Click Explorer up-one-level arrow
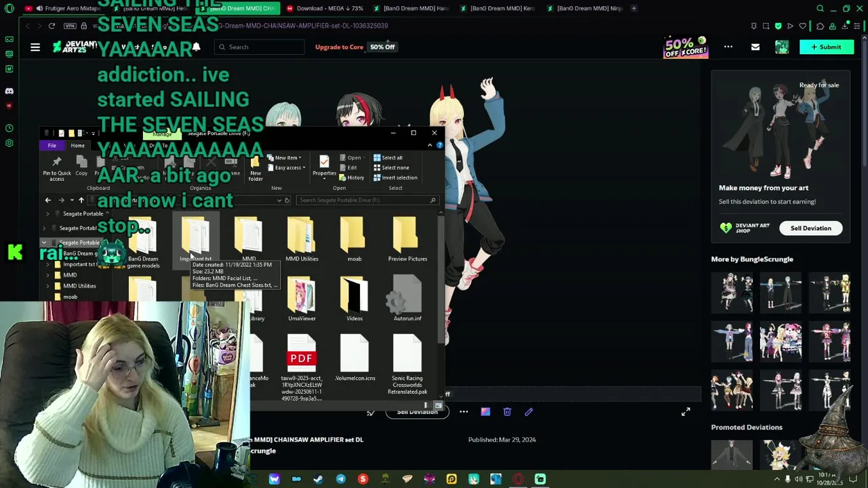 (x=81, y=200)
